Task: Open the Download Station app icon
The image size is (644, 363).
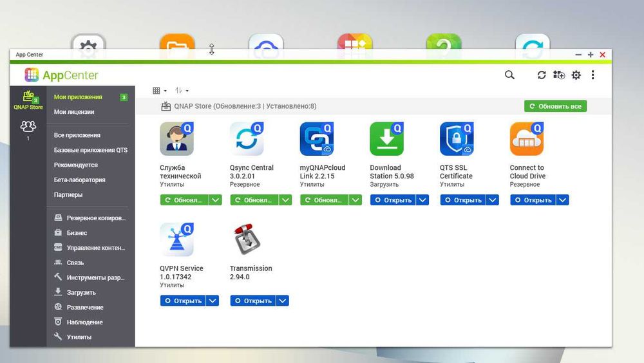Action: 386,139
